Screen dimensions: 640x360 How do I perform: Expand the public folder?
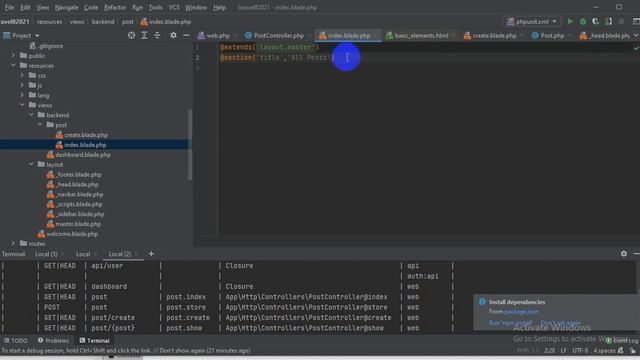pos(13,56)
